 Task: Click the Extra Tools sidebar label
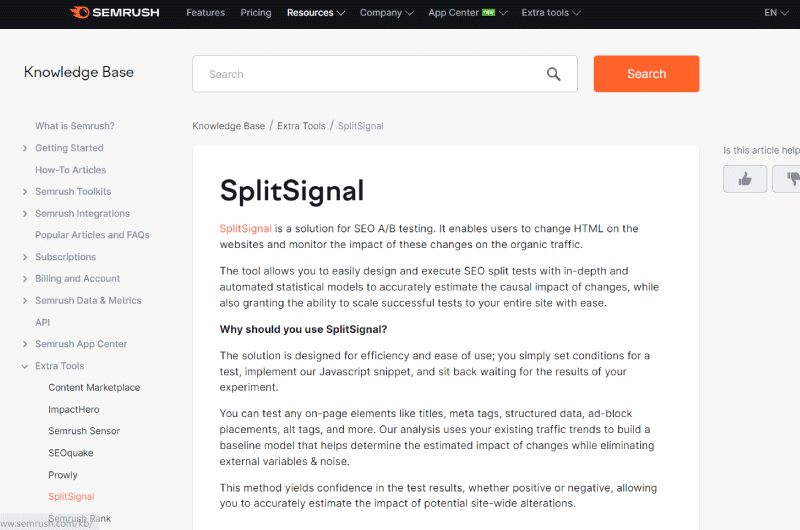click(x=59, y=366)
